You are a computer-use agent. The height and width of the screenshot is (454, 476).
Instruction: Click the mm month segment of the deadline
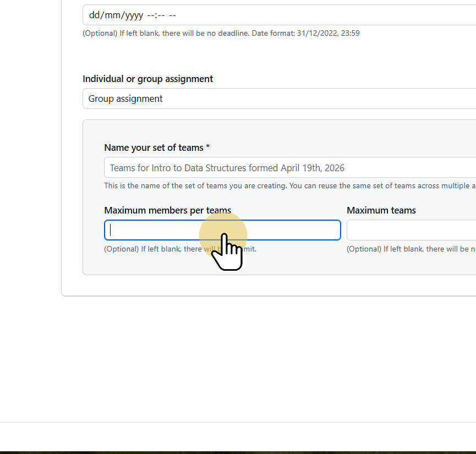[112, 15]
